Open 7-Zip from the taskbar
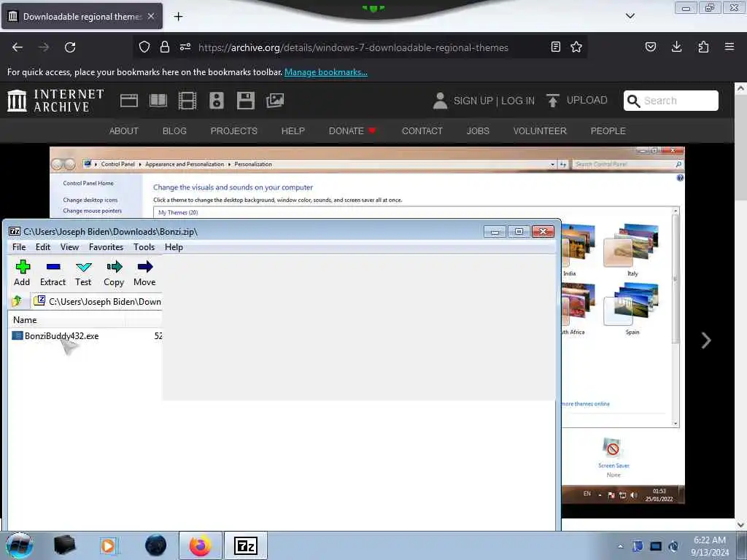 [x=246, y=545]
